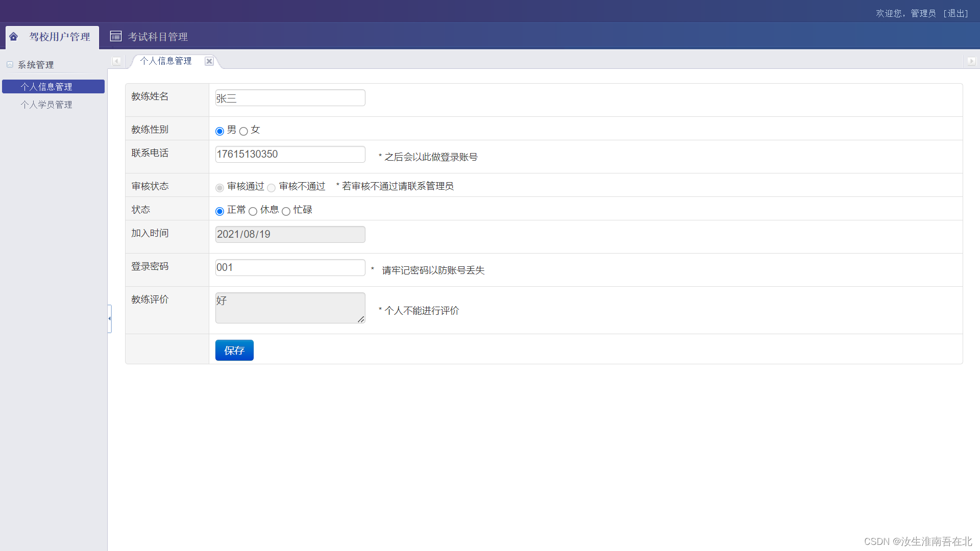This screenshot has height=551, width=980.
Task: Click the 联系电话 input field
Action: 290,155
